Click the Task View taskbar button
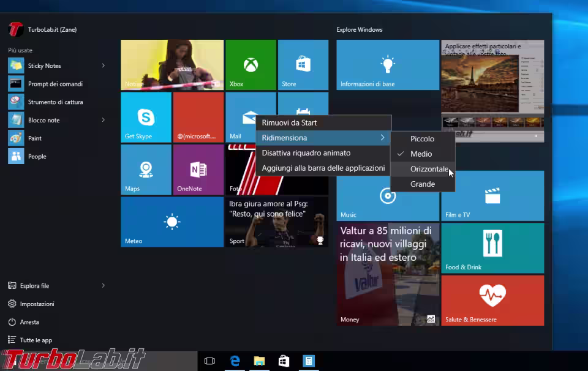Image resolution: width=588 pixels, height=371 pixels. tap(209, 361)
